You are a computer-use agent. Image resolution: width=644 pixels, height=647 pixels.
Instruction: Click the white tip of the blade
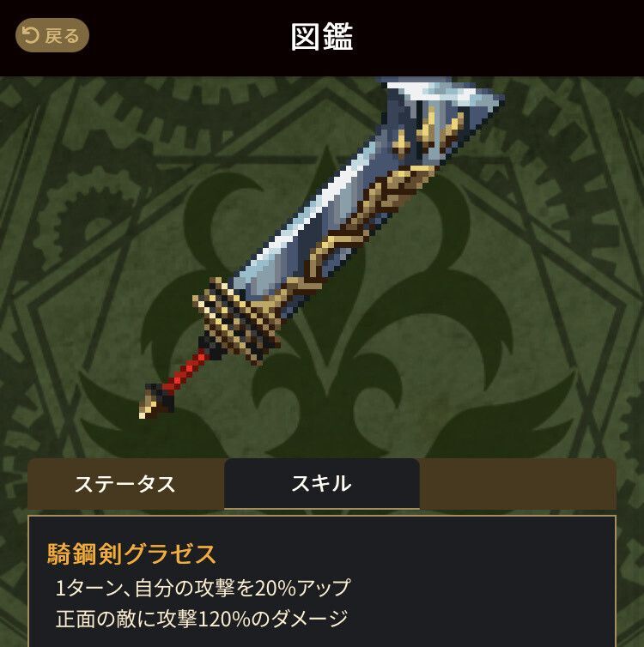(x=434, y=88)
